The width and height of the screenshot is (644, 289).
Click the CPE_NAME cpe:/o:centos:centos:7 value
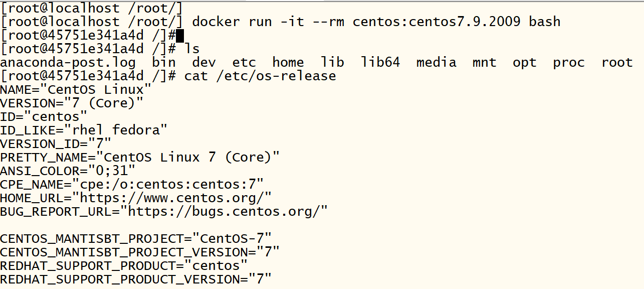pyautogui.click(x=167, y=184)
